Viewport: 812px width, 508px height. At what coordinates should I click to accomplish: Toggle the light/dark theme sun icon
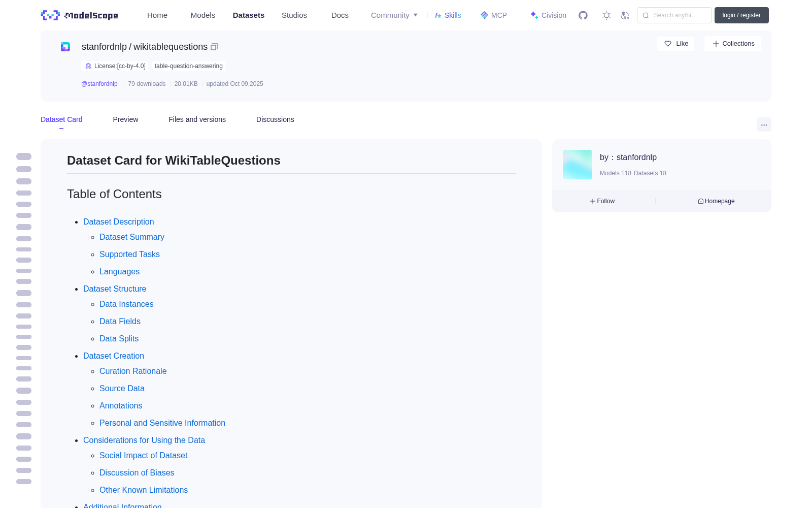[x=606, y=15]
